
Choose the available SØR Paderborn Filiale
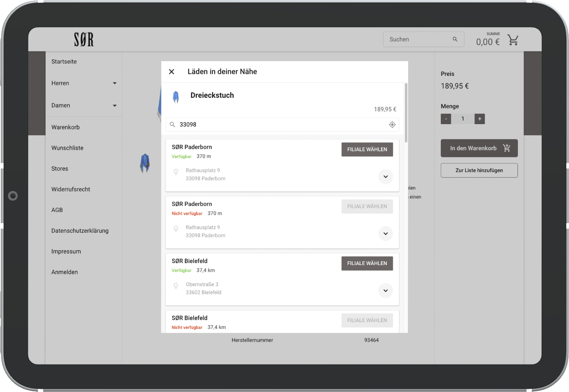point(367,150)
